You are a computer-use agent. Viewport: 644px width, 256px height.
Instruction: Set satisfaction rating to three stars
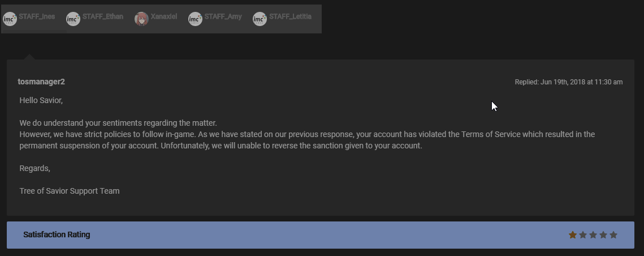click(x=593, y=234)
